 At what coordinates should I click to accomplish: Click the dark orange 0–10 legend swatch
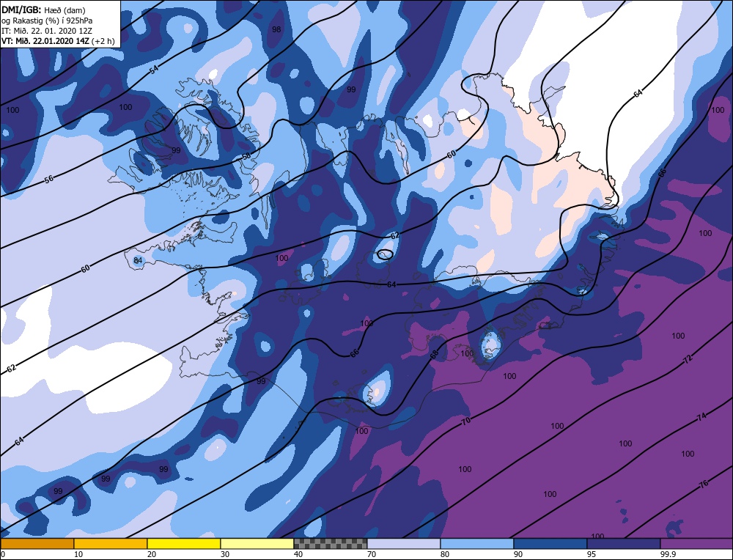tap(37, 544)
